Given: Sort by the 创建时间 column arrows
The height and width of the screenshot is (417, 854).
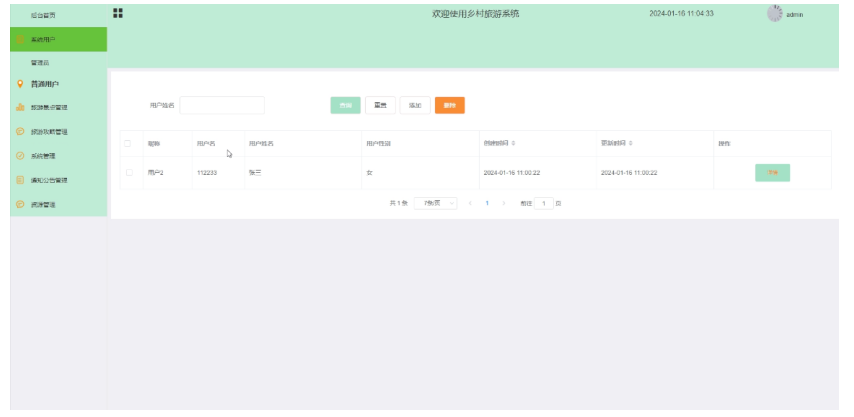Looking at the screenshot, I should 514,144.
